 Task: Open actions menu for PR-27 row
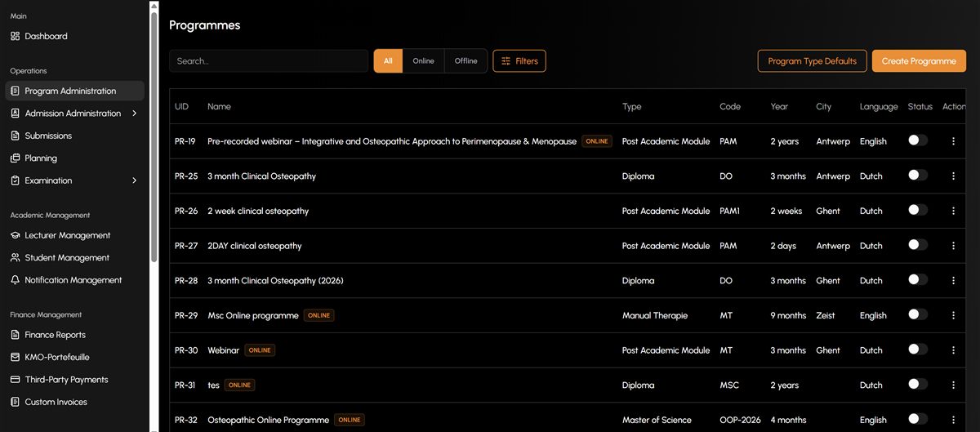pos(953,246)
